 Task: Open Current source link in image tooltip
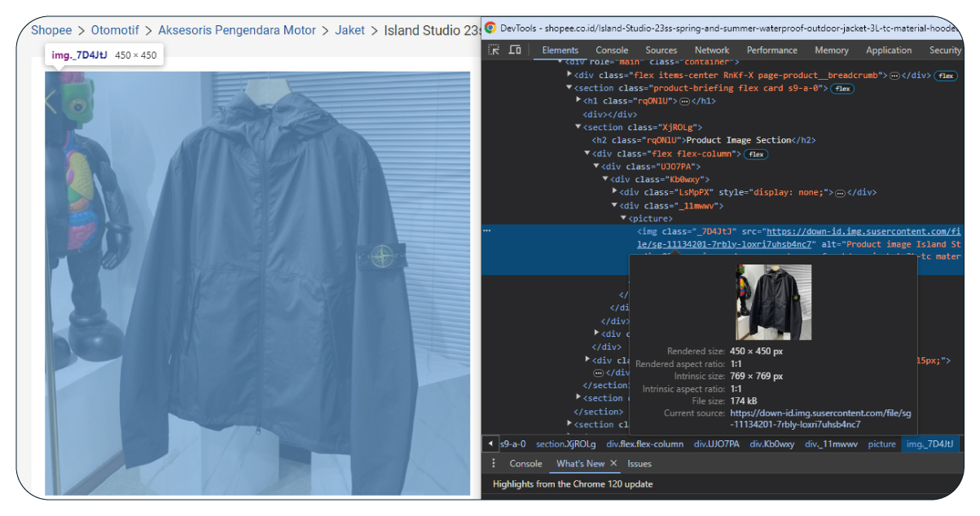pos(820,418)
